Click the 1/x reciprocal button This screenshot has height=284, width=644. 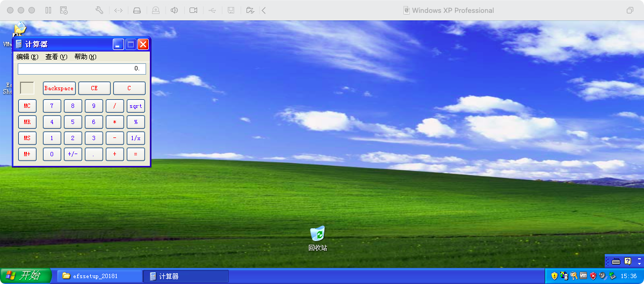click(x=136, y=139)
